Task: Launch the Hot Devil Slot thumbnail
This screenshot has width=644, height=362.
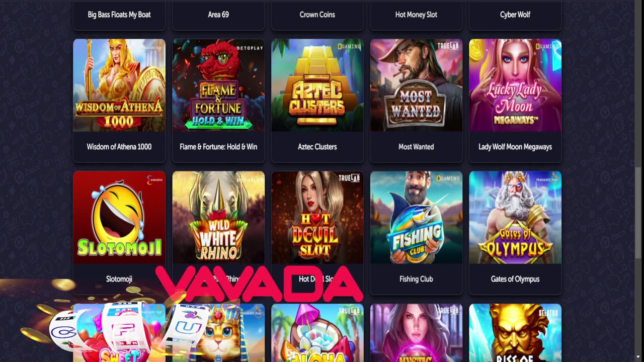Action: 317,218
